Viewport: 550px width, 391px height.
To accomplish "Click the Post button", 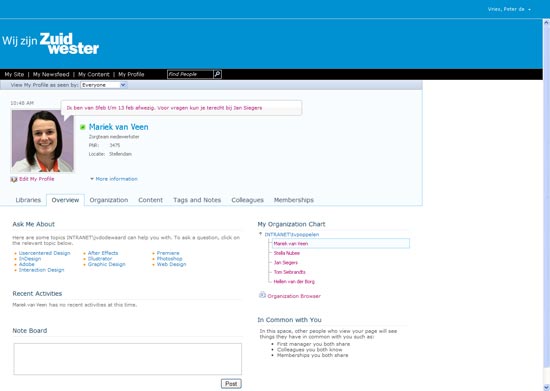I will (231, 384).
